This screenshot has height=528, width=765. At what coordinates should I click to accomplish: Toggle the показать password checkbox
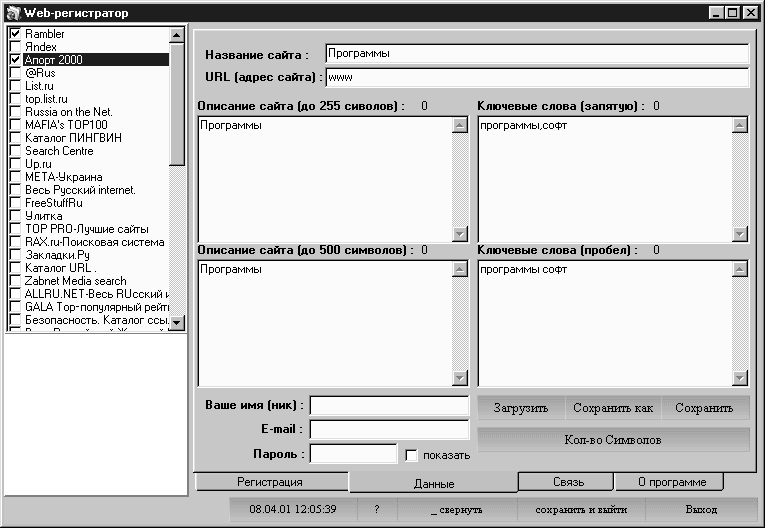pos(411,455)
